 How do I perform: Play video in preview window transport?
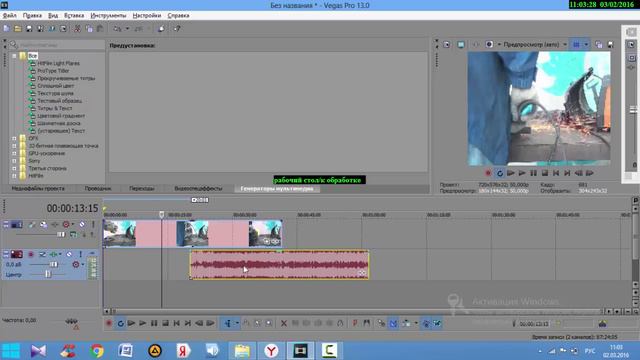point(522,173)
